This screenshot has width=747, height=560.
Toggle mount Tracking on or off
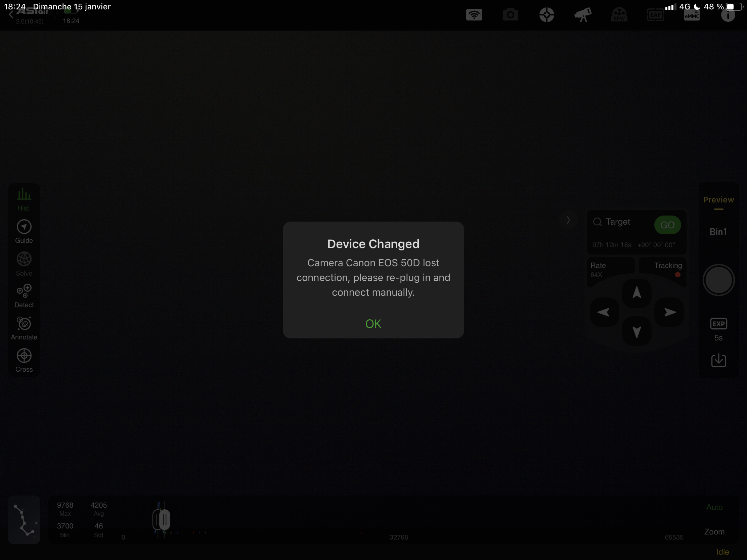[x=668, y=270]
